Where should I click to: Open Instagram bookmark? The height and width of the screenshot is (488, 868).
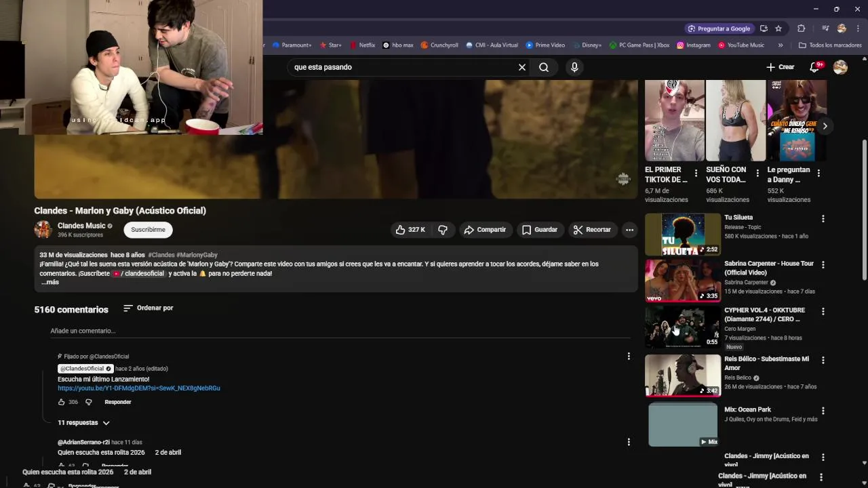tap(694, 45)
